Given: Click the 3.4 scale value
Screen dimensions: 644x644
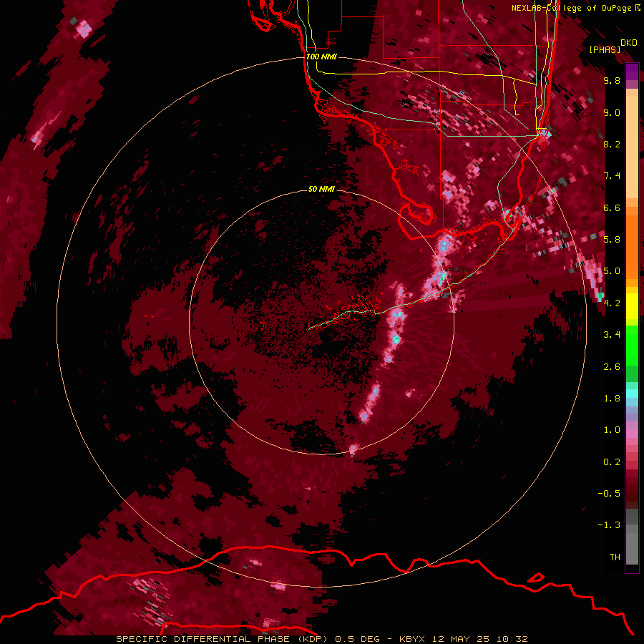Looking at the screenshot, I should 612,335.
